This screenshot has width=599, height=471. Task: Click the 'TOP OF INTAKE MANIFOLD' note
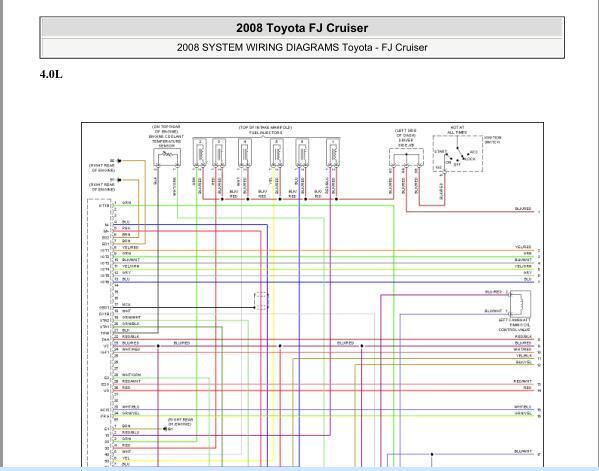click(265, 127)
